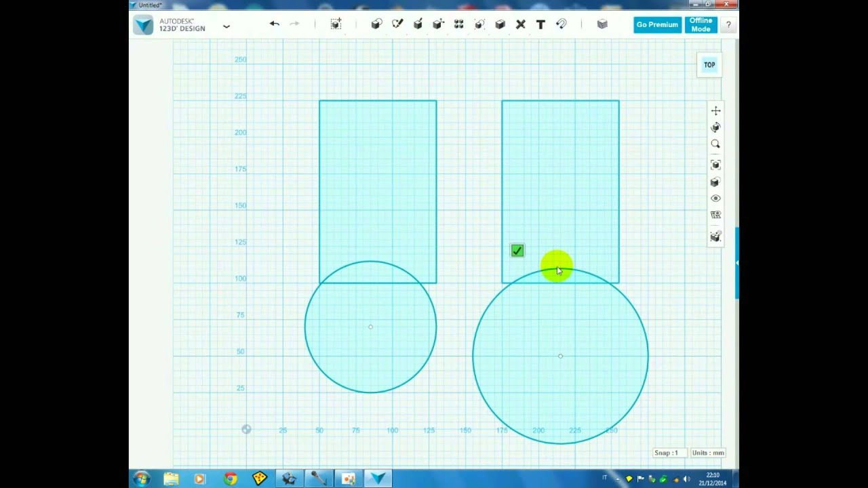Screen dimensions: 868x488
Task: Select the Pan navigation tool
Action: point(715,110)
